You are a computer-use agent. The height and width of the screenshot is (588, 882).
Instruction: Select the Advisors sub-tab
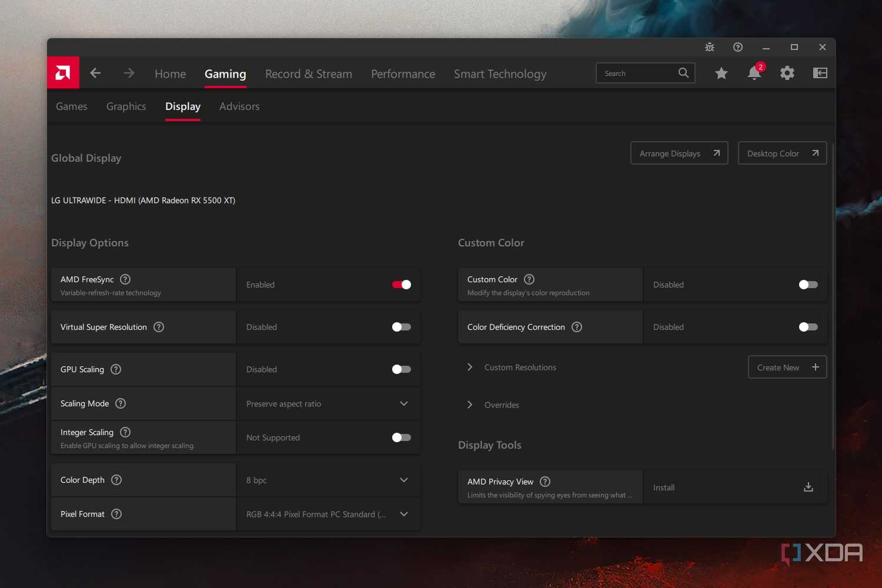click(x=239, y=106)
